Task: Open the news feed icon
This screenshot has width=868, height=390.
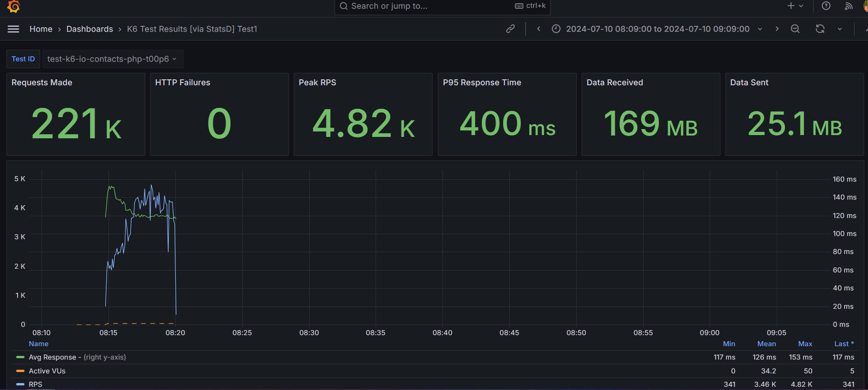Action: tap(848, 6)
